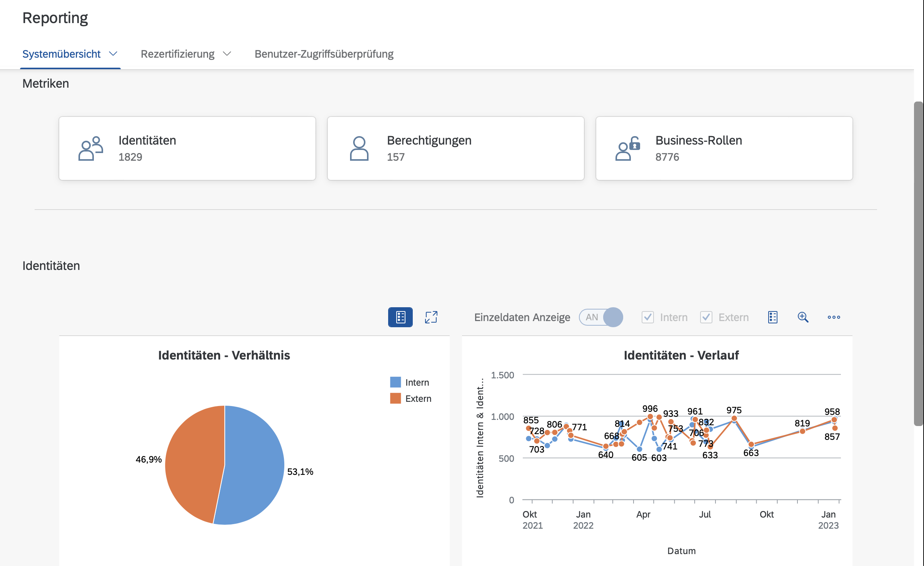The width and height of the screenshot is (924, 566).
Task: Click the Reporting page title
Action: click(x=55, y=18)
